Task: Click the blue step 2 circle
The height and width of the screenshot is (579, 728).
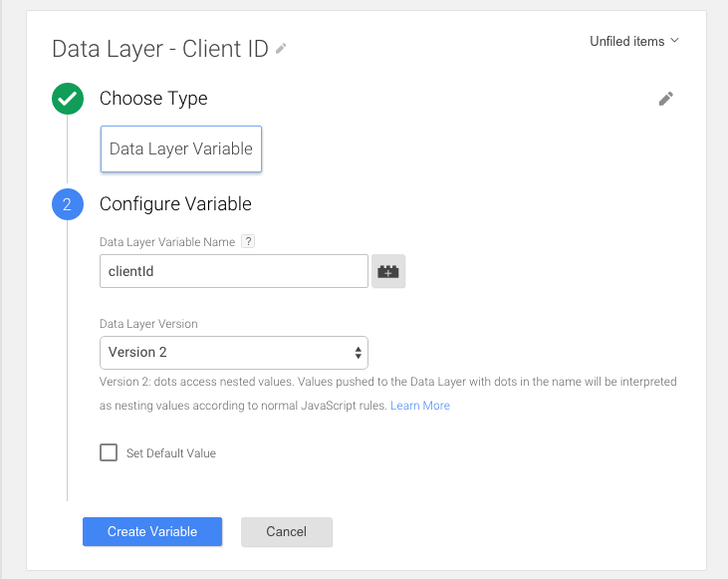Action: pos(68,204)
